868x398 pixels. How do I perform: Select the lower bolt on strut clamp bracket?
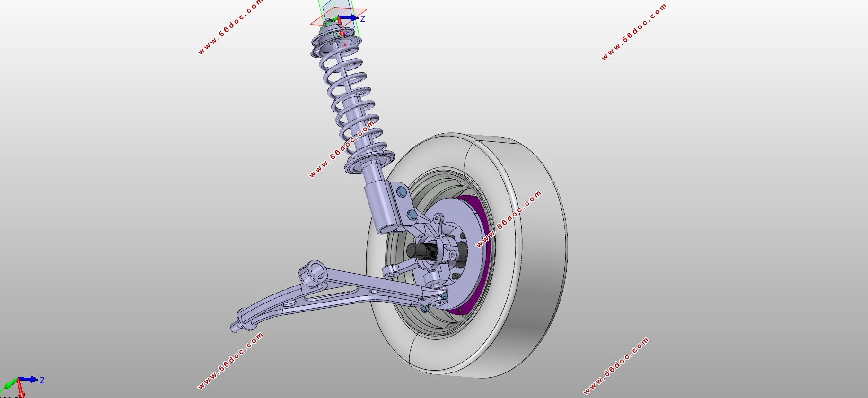click(x=412, y=216)
